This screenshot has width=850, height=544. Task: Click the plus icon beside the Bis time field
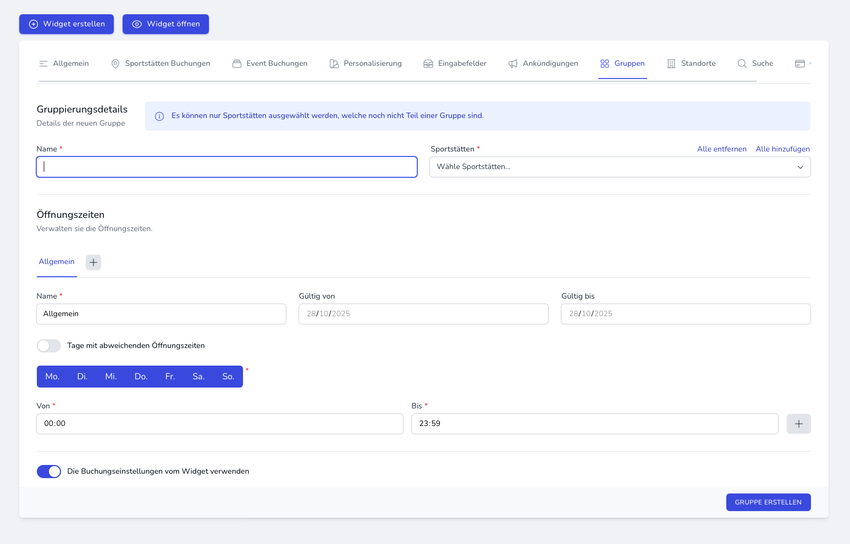click(798, 424)
